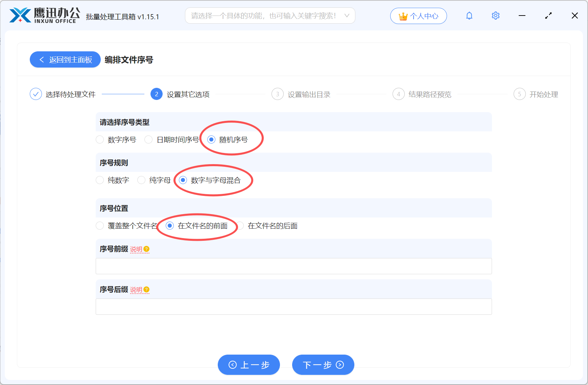Image resolution: width=588 pixels, height=385 pixels.
Task: Click the 序号后缀 question mark help icon
Action: click(x=146, y=289)
